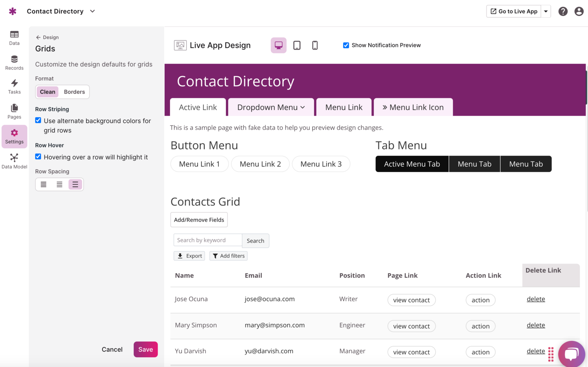Switch preview to tablet view
The width and height of the screenshot is (588, 367).
coord(297,45)
